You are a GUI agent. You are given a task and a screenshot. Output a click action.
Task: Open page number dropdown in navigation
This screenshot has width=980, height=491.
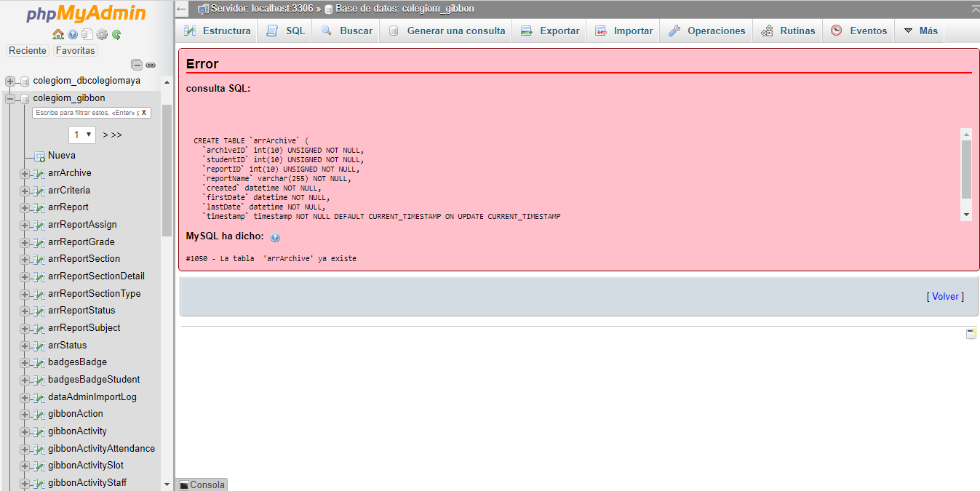click(x=81, y=135)
